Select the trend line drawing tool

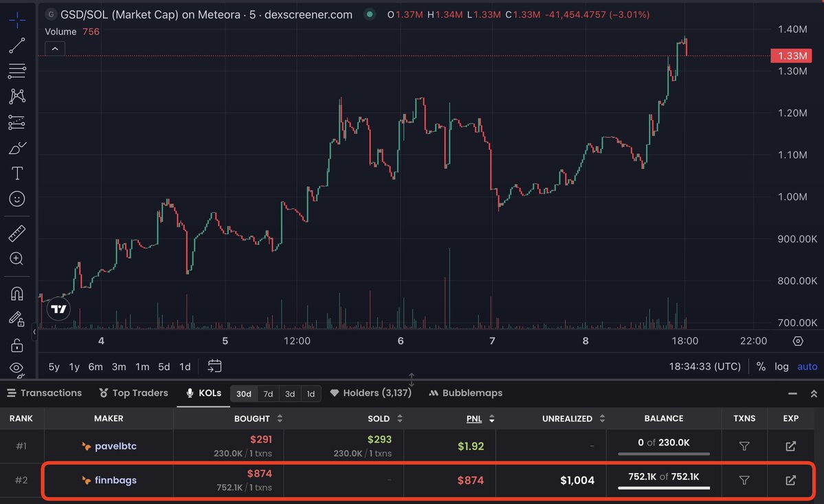16,46
